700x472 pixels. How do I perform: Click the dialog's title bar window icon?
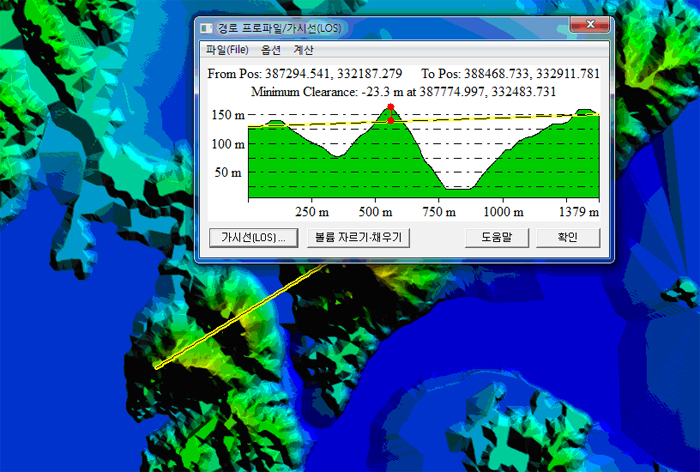click(206, 29)
